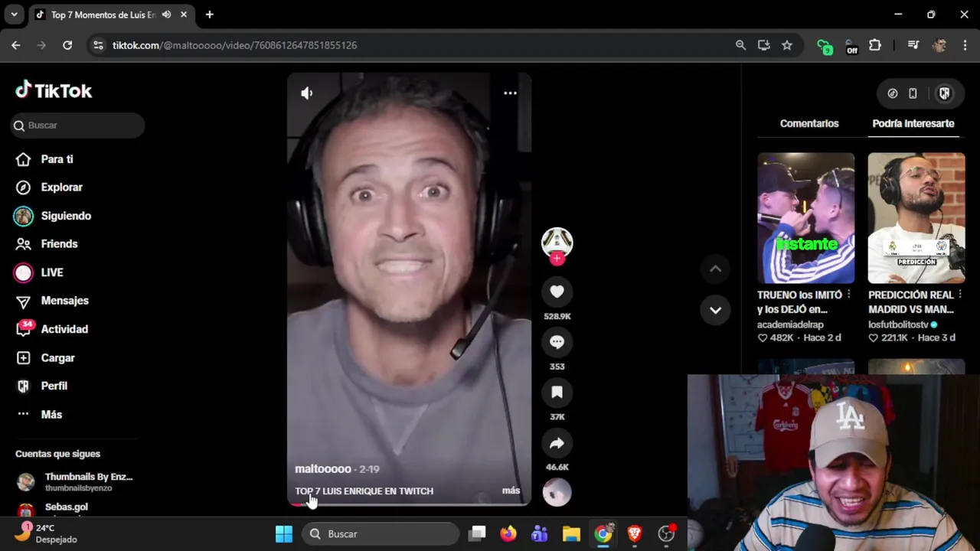Image resolution: width=980 pixels, height=551 pixels.
Task: Open zoom magnifier icon in address bar
Action: (x=740, y=45)
